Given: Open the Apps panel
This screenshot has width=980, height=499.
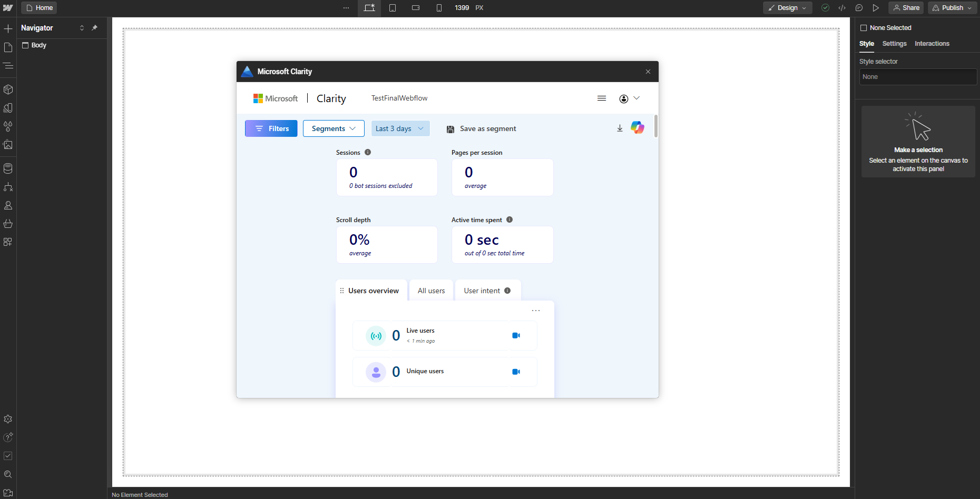Looking at the screenshot, I should tap(8, 242).
